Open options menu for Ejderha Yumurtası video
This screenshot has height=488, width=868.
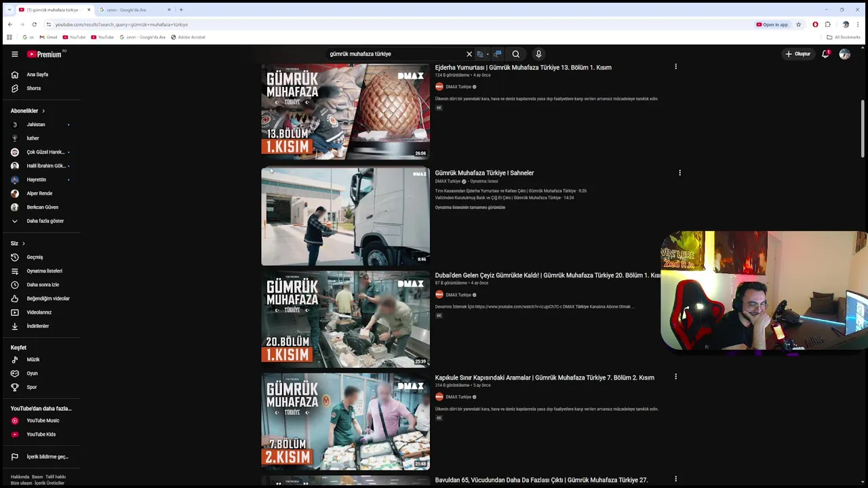(675, 66)
